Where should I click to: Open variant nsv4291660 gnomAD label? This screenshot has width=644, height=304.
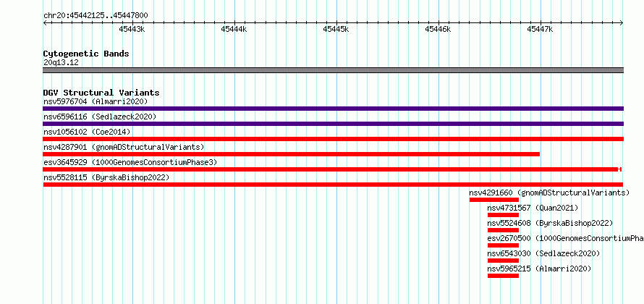tap(549, 193)
